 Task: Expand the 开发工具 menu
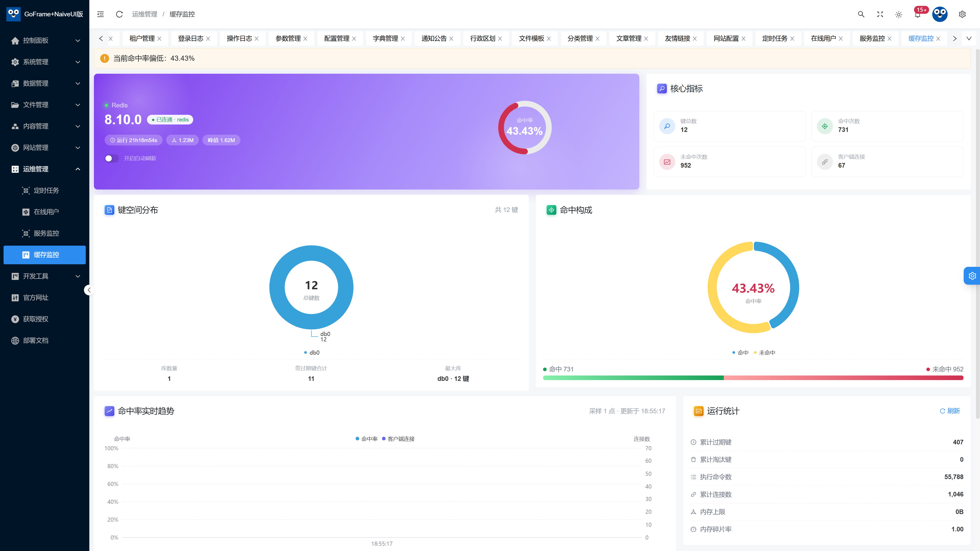pyautogui.click(x=44, y=276)
